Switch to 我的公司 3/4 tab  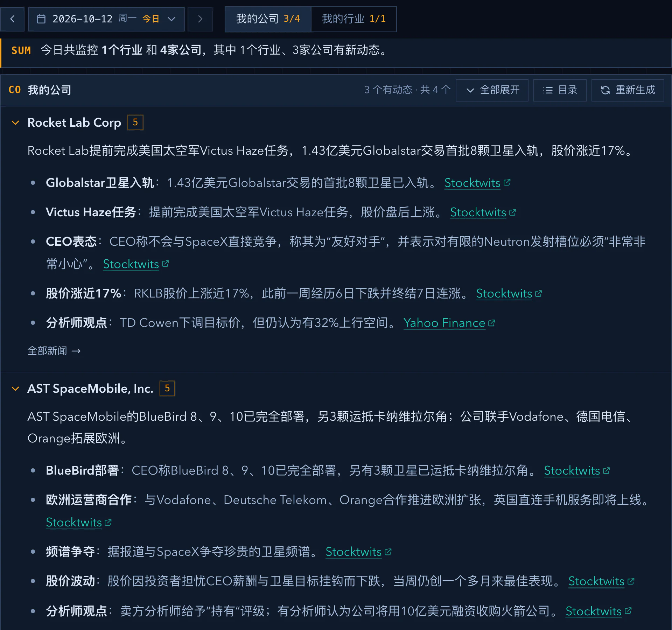[x=268, y=19]
